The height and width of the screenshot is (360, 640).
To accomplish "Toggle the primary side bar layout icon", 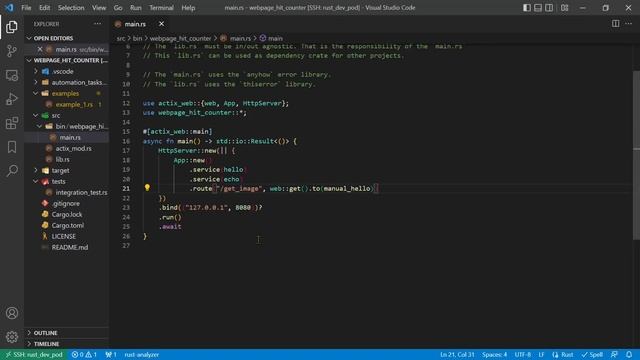I will click(527, 8).
